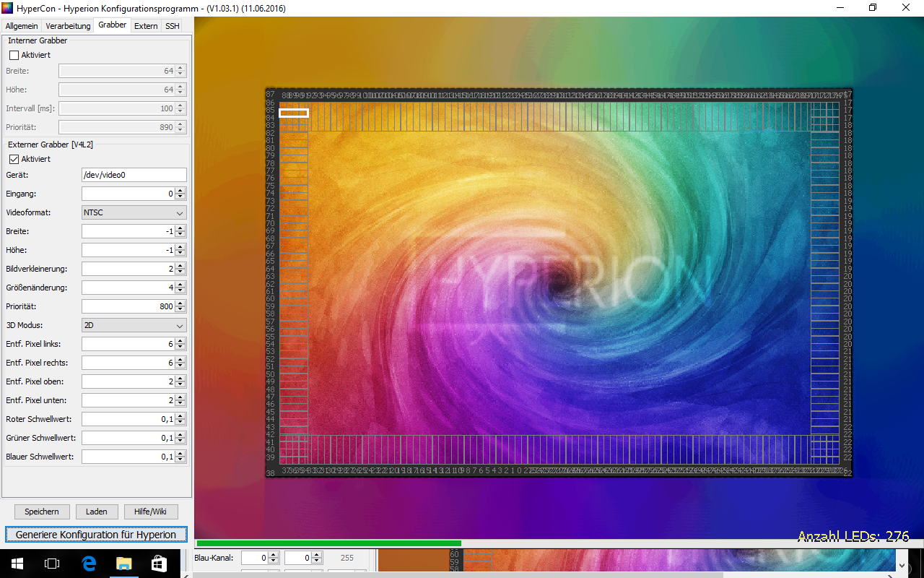
Task: Open the Videoformat NTSC dropdown
Action: tap(134, 212)
